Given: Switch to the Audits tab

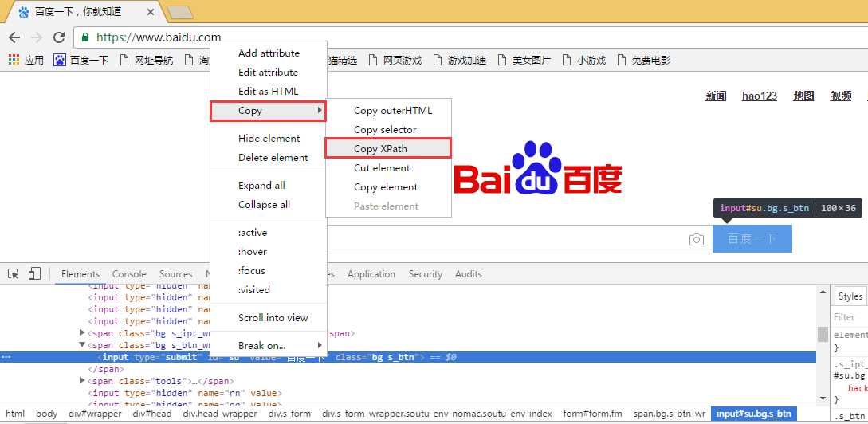Looking at the screenshot, I should 469,274.
